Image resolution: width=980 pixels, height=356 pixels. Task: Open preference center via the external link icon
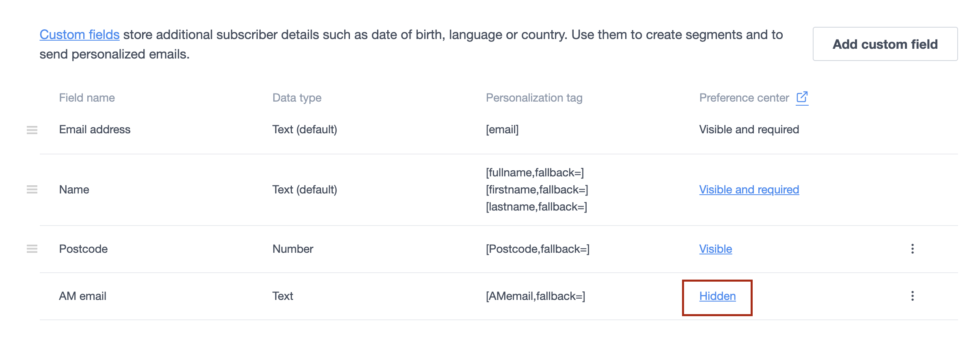point(802,97)
